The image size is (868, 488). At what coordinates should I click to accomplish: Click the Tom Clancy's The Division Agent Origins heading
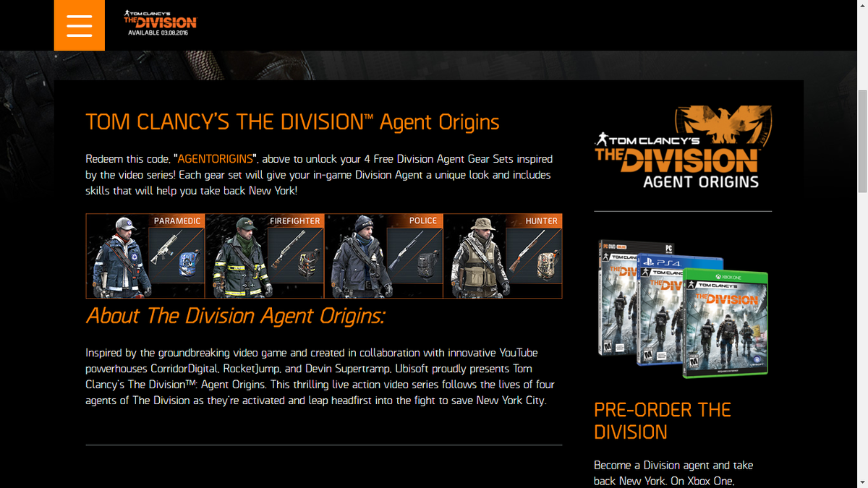292,121
